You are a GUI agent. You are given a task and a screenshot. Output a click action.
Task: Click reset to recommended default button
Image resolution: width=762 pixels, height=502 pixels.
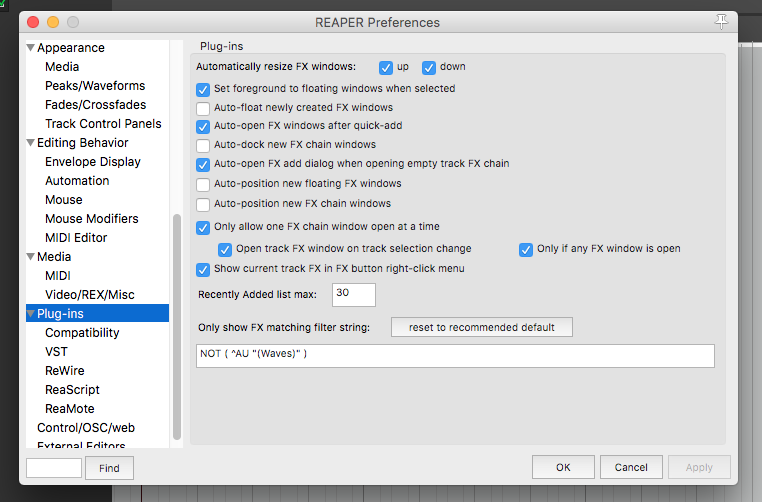[x=481, y=328]
